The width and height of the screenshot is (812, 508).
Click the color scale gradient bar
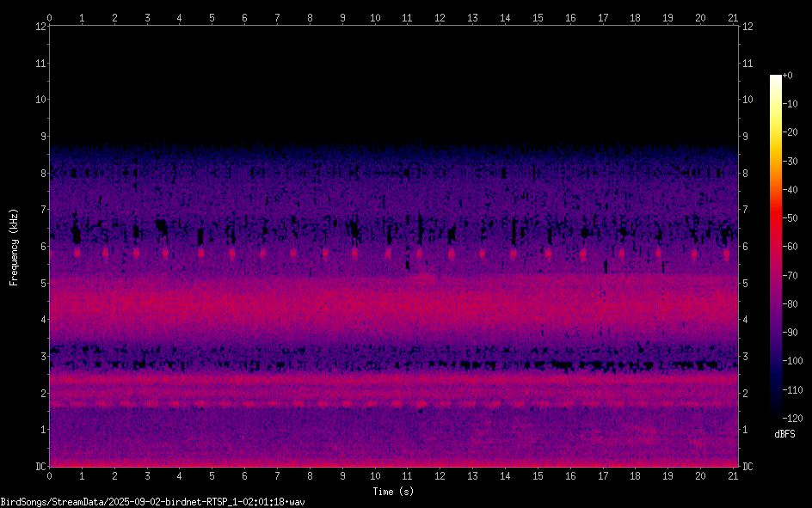775,246
